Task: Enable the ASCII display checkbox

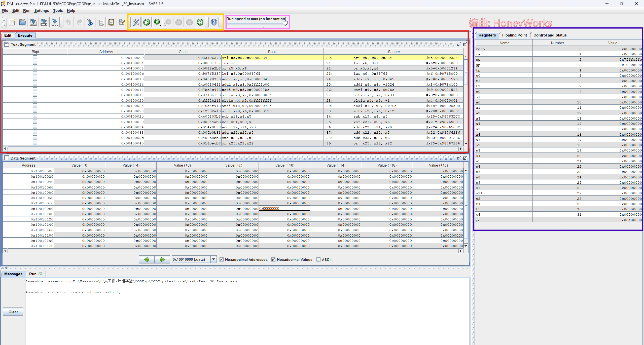Action: (x=318, y=259)
